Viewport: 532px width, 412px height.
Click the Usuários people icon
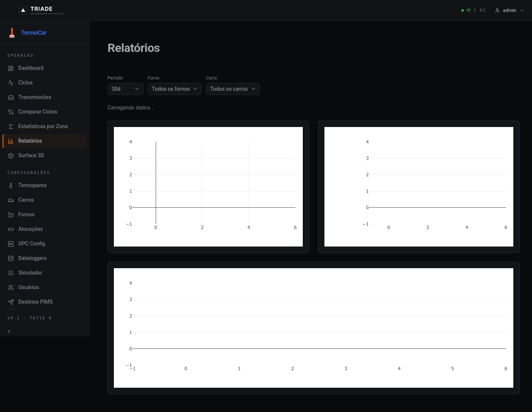tap(11, 288)
